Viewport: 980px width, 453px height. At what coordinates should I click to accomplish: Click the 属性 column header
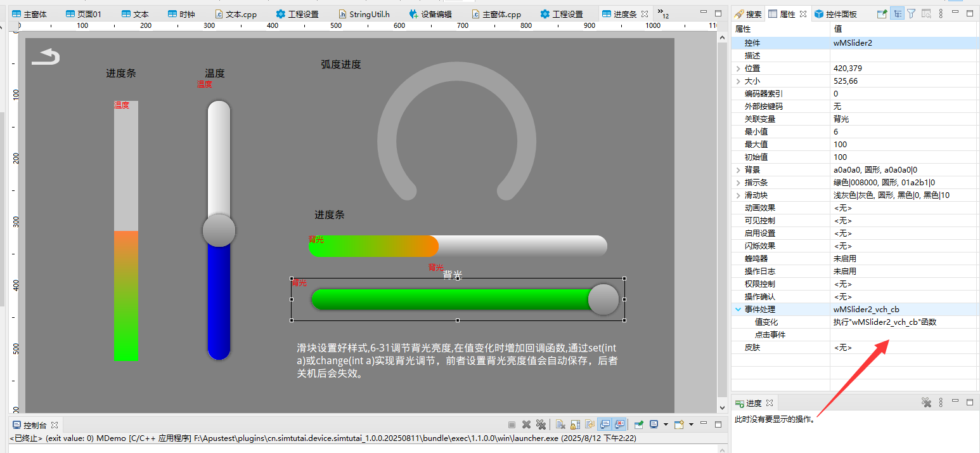click(x=780, y=29)
